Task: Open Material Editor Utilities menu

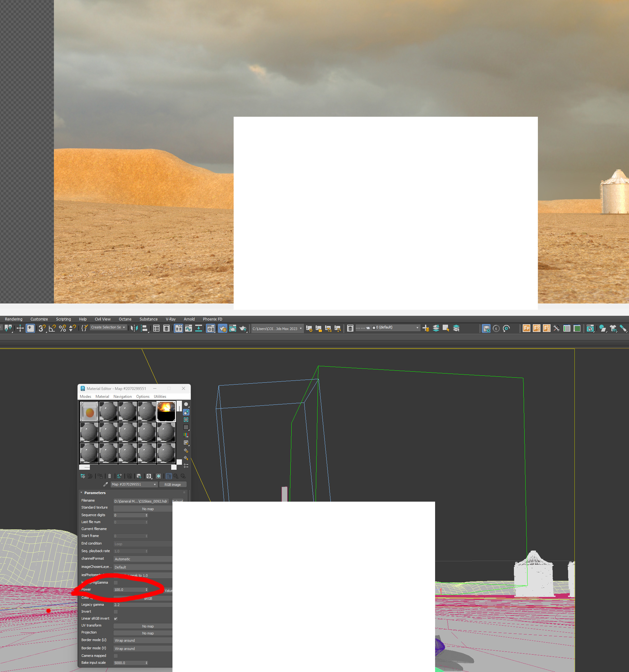Action: point(160,397)
